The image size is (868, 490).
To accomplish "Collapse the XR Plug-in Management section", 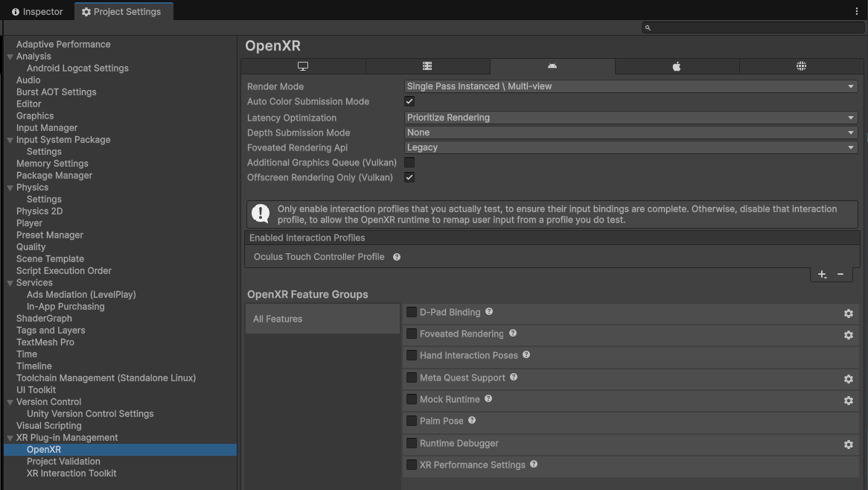I will [x=10, y=438].
